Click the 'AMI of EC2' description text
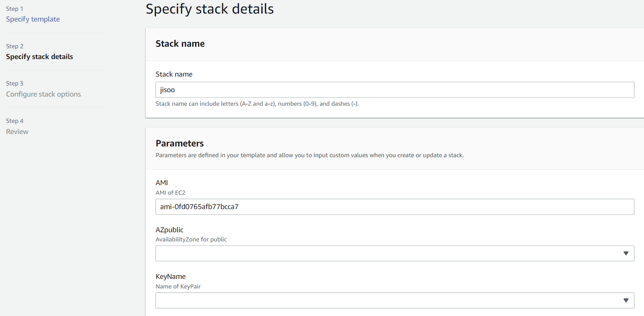Screen dimensions: 644x316 pos(171,193)
